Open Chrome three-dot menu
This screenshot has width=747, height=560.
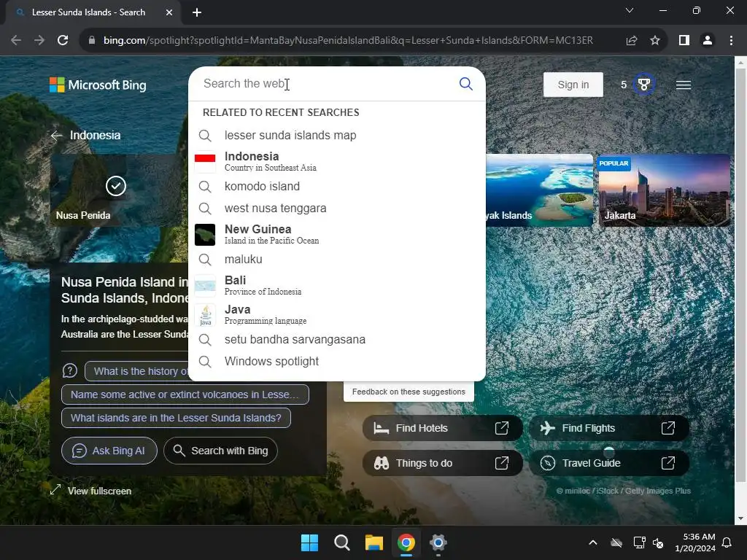pyautogui.click(x=731, y=41)
